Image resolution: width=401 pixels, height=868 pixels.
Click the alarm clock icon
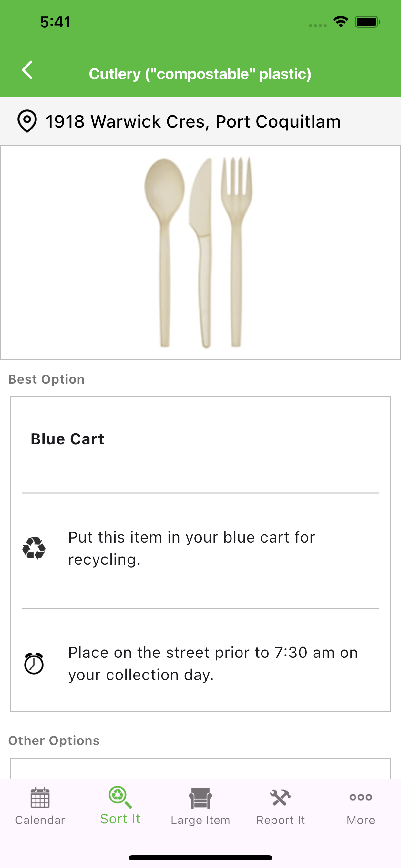pos(34,664)
